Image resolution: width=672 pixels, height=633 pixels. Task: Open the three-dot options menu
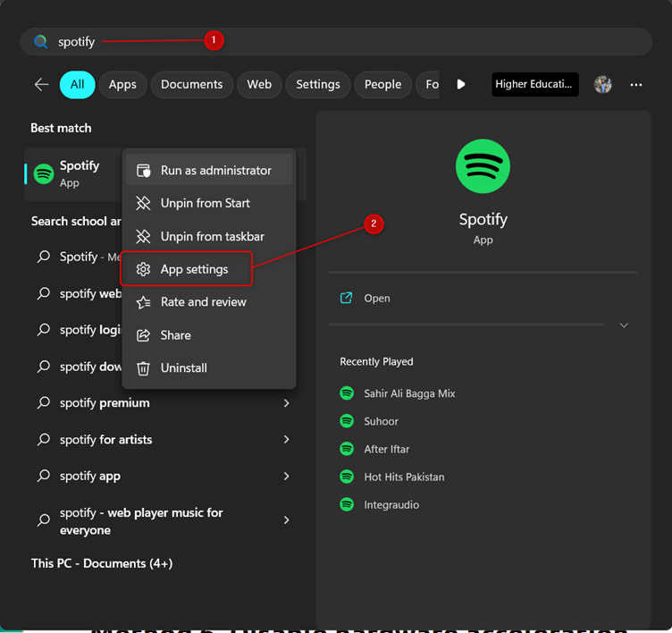point(636,85)
